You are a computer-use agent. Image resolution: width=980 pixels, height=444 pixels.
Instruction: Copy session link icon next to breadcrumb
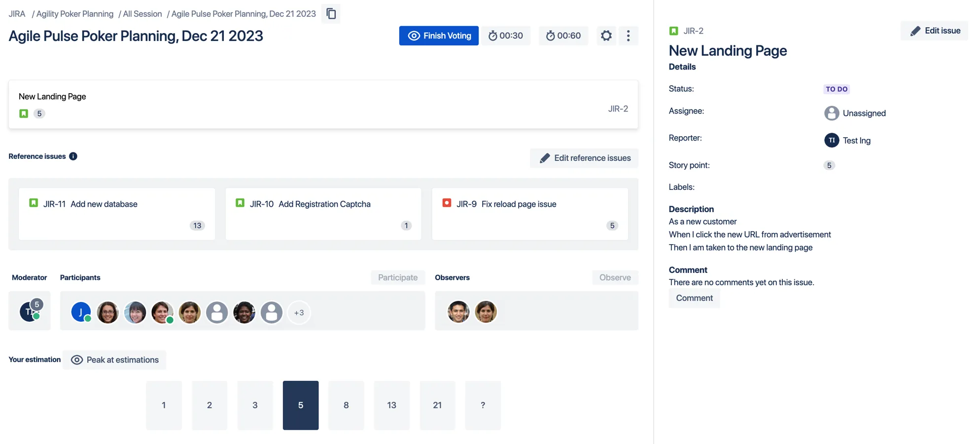(331, 14)
